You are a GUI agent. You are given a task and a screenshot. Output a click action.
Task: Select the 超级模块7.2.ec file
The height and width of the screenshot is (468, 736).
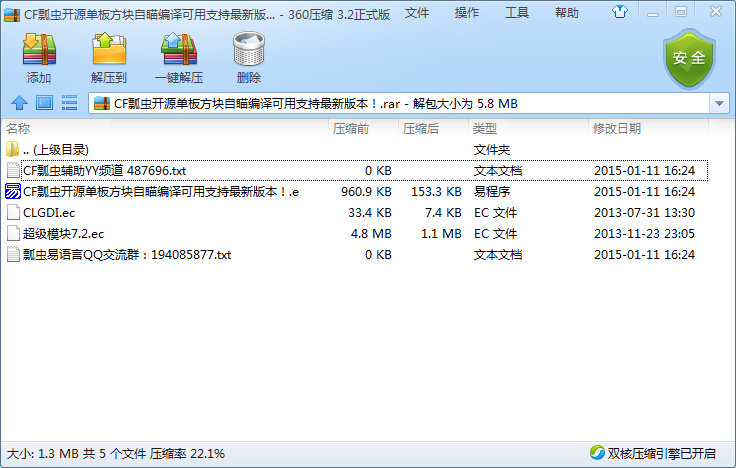coord(63,233)
